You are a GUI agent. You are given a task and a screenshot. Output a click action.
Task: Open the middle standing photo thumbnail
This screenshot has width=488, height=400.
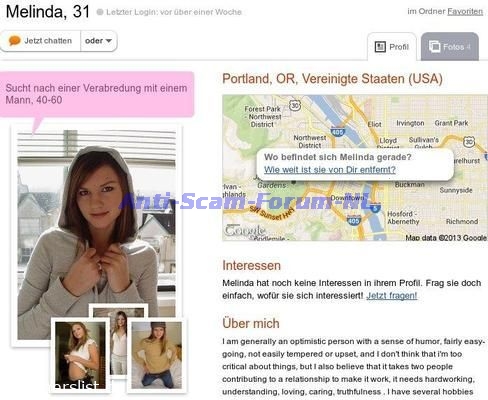click(119, 340)
